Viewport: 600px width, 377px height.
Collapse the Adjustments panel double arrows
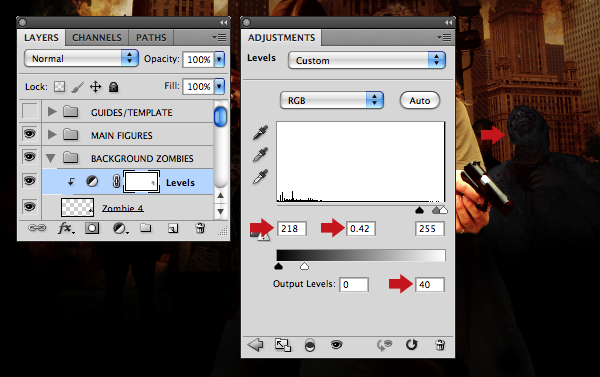(448, 23)
